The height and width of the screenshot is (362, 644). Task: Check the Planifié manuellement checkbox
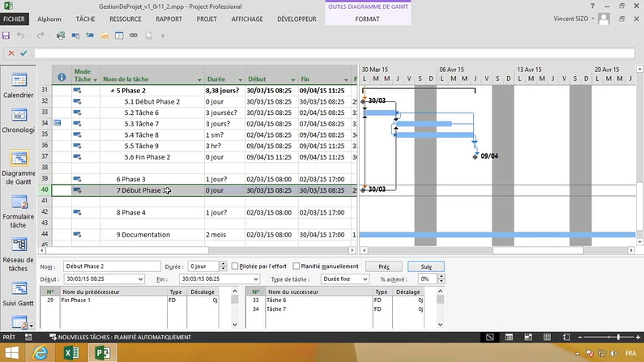(x=296, y=266)
